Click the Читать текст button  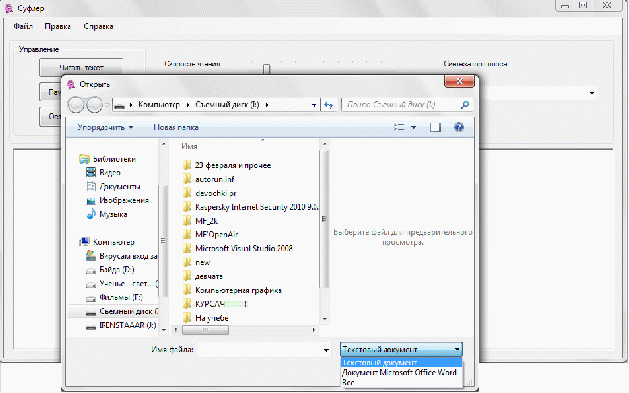click(x=81, y=67)
